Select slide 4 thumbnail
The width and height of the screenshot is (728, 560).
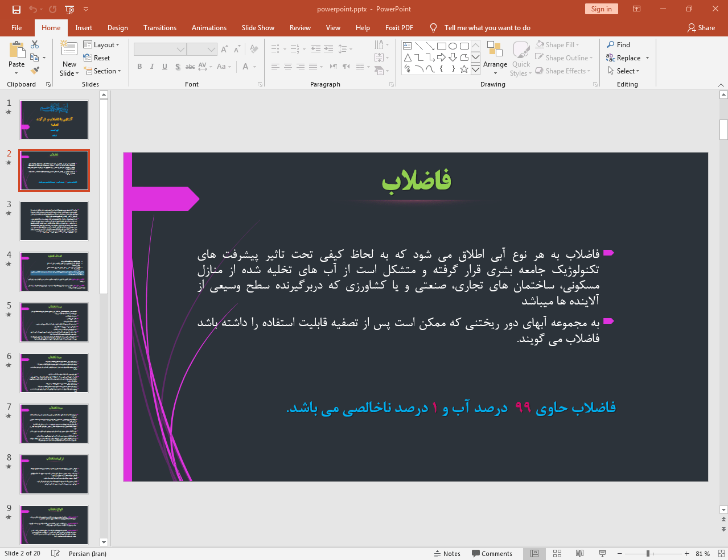[54, 272]
